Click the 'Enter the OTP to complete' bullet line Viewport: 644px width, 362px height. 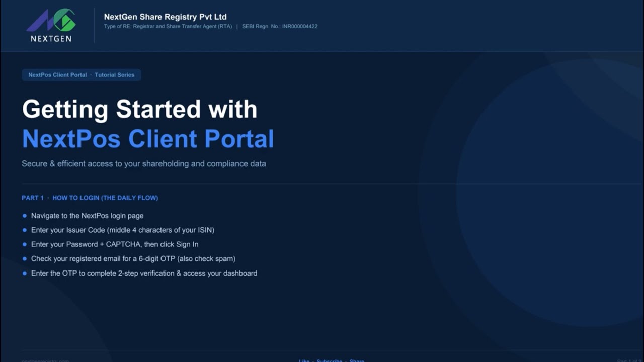140,273
